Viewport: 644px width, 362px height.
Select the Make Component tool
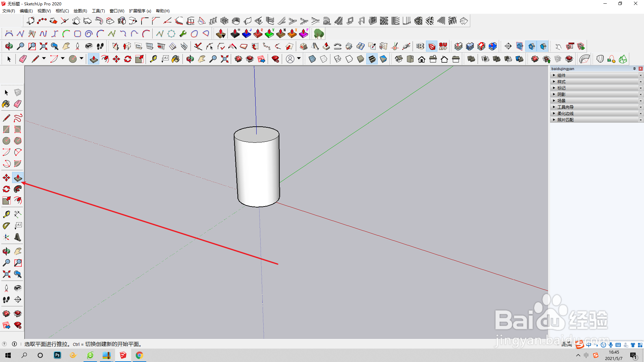(18, 93)
